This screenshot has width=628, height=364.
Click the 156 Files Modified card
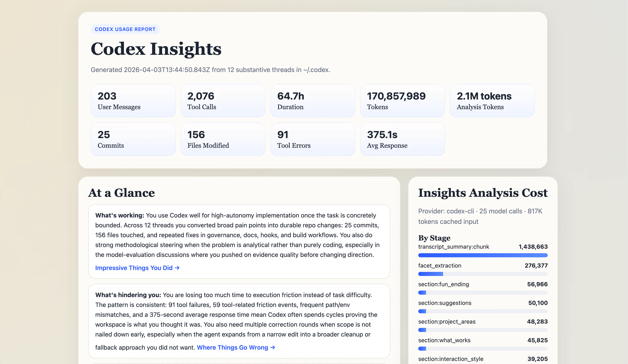point(223,139)
